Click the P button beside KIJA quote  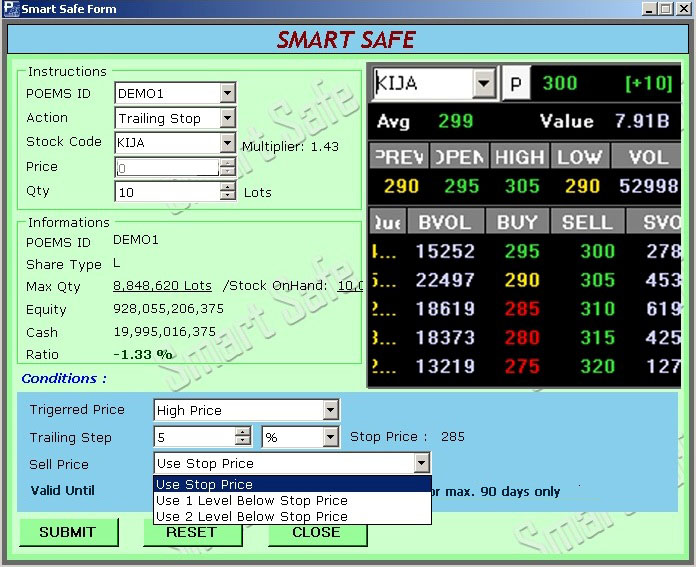pos(516,83)
